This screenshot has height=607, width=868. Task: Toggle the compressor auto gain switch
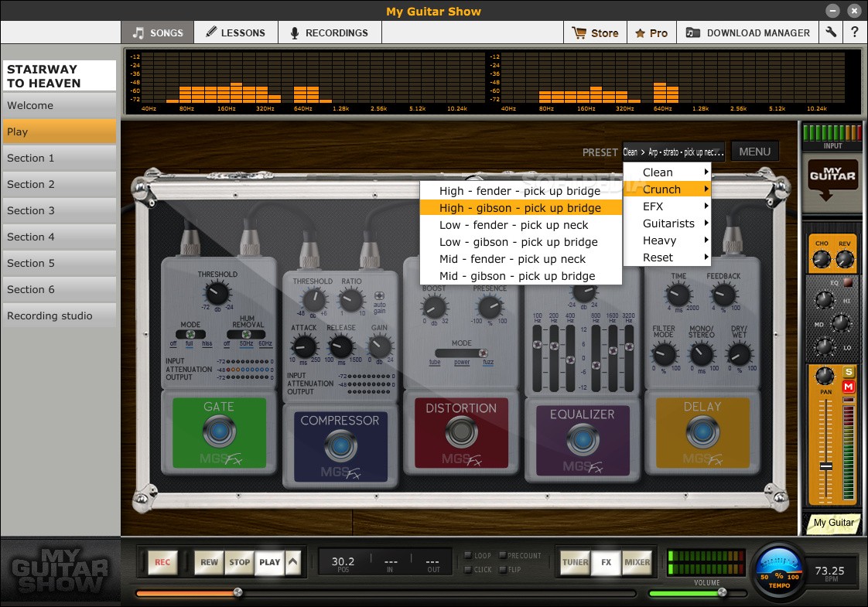click(x=379, y=296)
